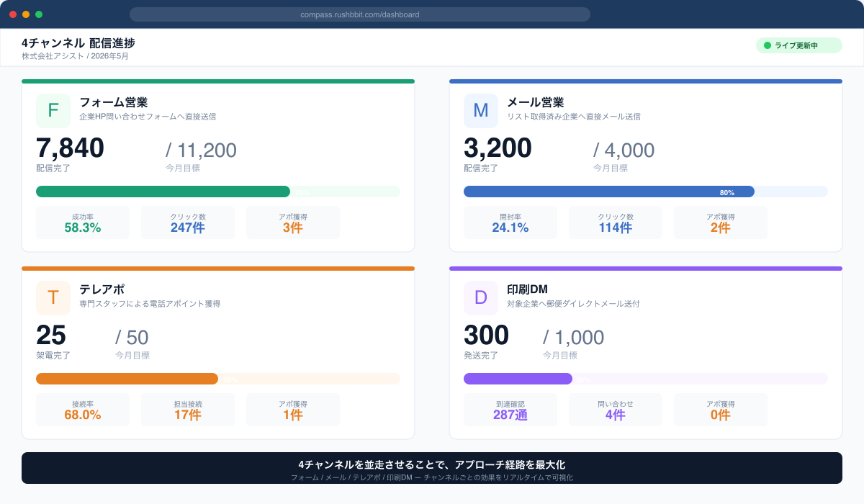Click the 247件 click count tile
Viewport: 864px width, 504px height.
point(188,222)
